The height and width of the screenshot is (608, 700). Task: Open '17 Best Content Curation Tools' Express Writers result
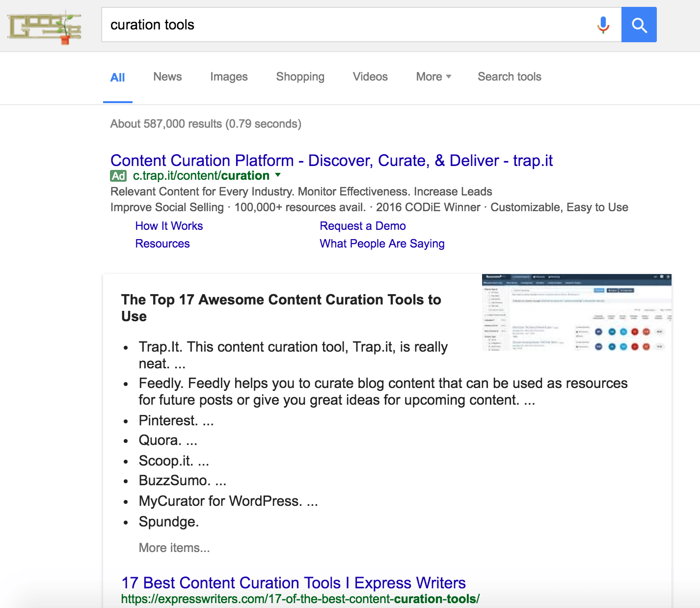pyautogui.click(x=294, y=582)
